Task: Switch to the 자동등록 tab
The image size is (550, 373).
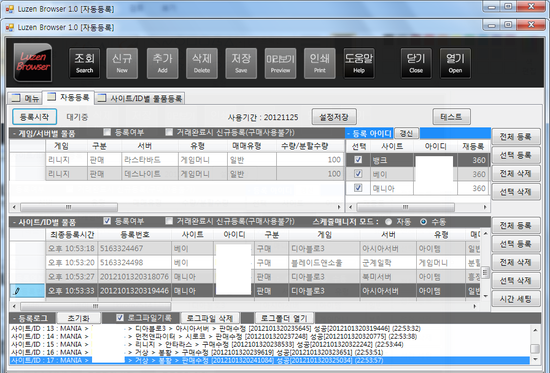Action: tap(68, 97)
